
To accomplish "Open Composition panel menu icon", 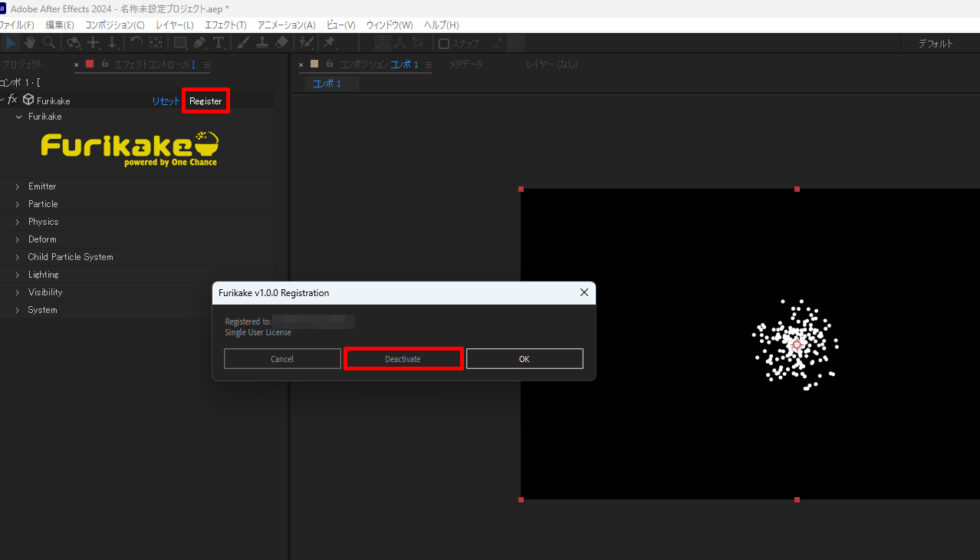I will (x=428, y=64).
